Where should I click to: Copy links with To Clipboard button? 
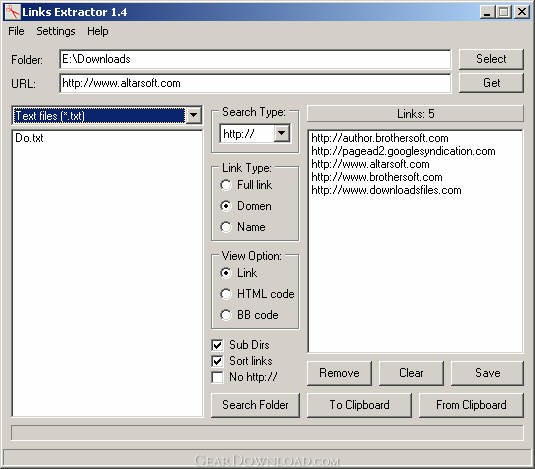(x=359, y=405)
